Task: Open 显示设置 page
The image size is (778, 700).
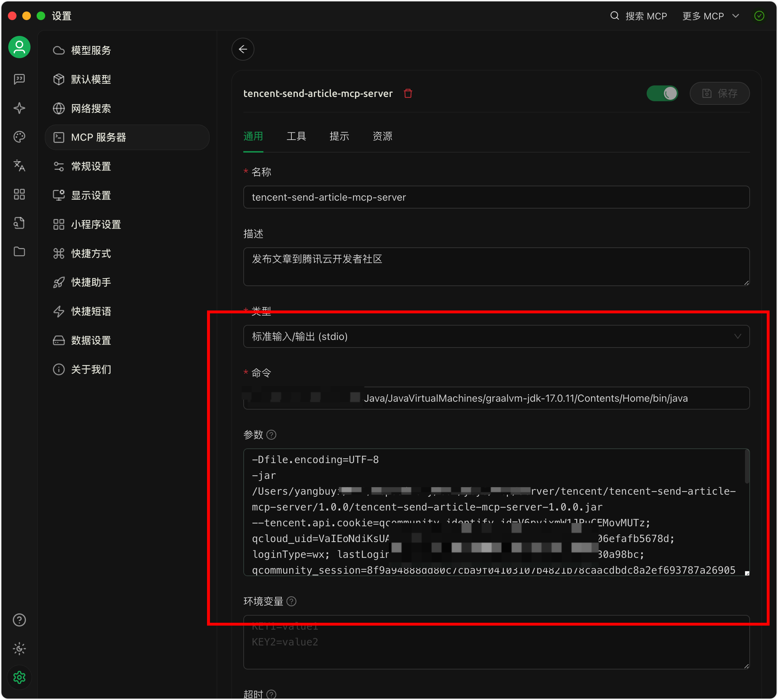Action: [x=127, y=195]
